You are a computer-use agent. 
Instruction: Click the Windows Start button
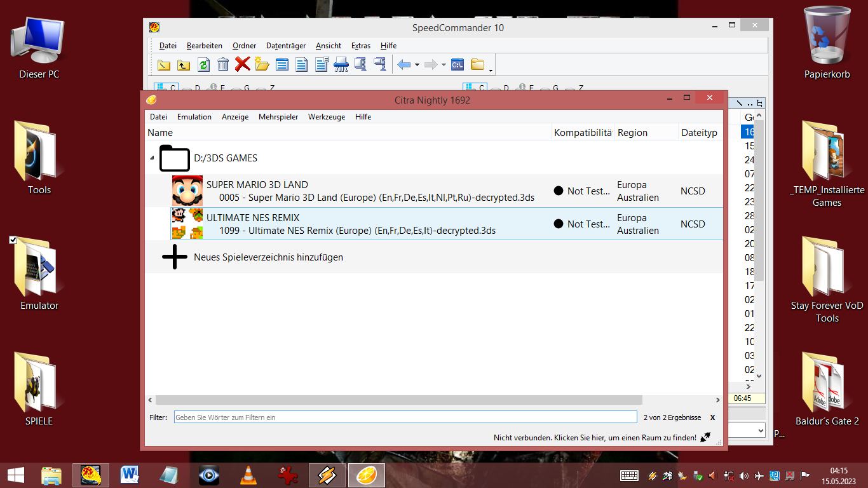(x=16, y=475)
